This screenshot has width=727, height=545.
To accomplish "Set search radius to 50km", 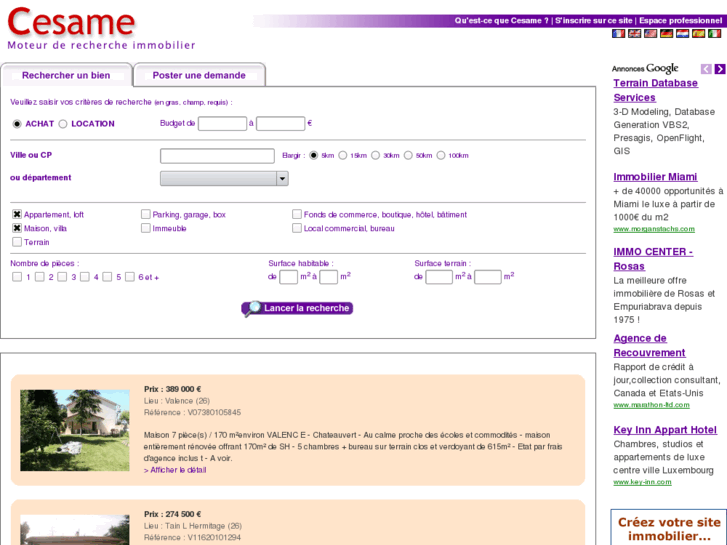I will 408,155.
